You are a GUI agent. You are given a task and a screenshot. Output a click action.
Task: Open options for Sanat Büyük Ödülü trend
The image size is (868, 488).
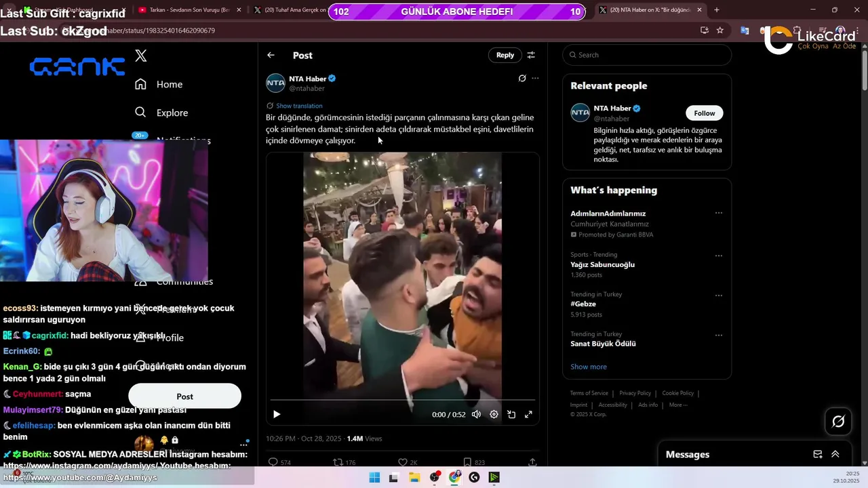tap(719, 335)
